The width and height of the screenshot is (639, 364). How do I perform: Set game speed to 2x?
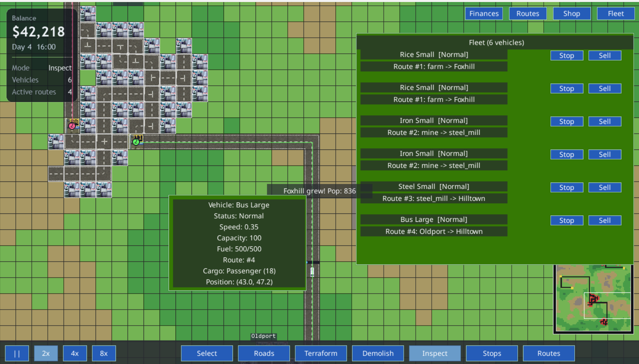46,353
